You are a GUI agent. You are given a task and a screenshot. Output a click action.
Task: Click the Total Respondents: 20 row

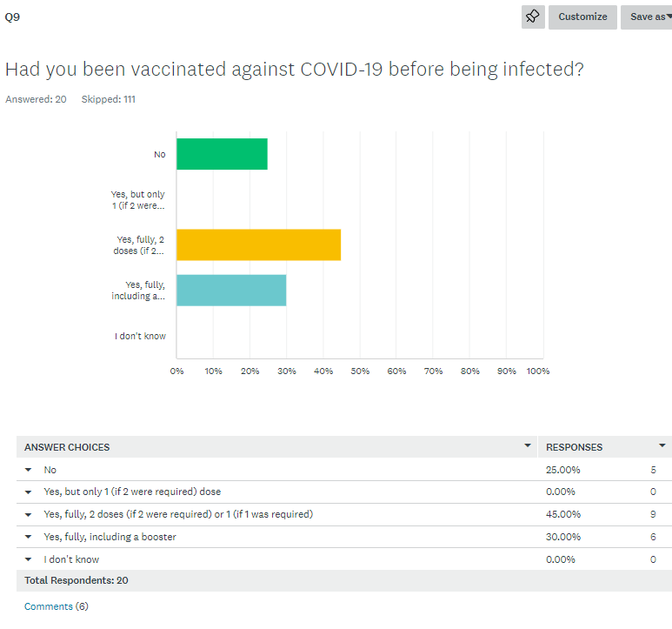point(77,580)
